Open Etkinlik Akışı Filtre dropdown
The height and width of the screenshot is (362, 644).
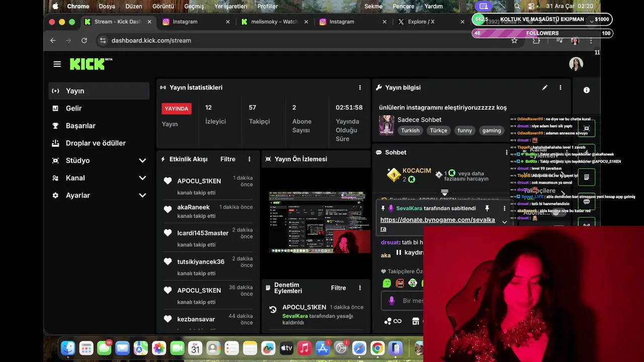point(228,159)
